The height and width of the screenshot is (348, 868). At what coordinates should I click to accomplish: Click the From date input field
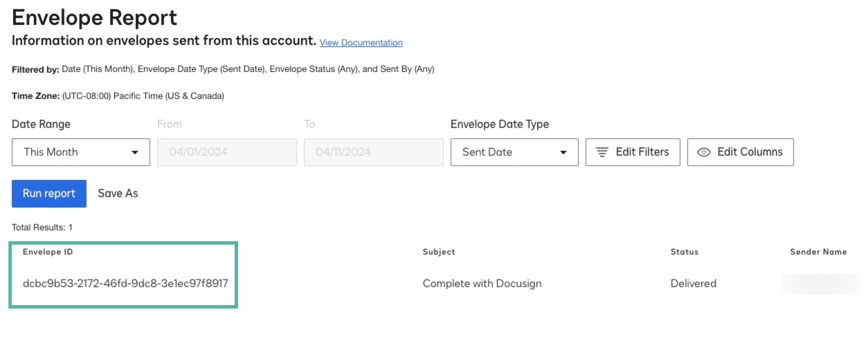click(227, 152)
